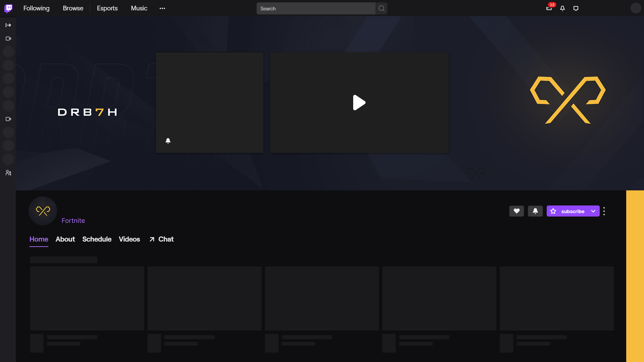Switch to the About tab
This screenshot has width=644, height=362.
(65, 239)
